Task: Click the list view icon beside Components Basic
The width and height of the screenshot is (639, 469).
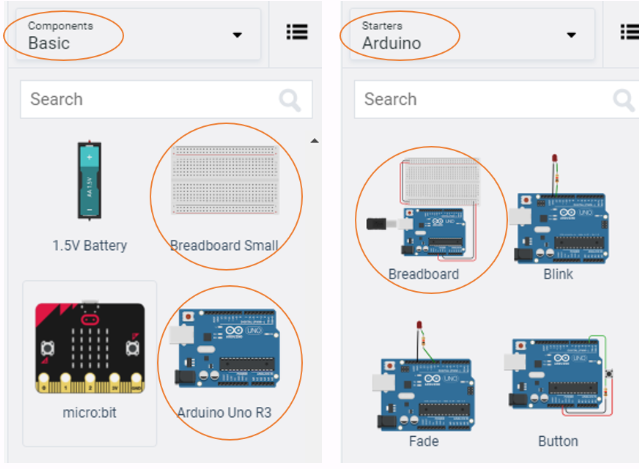Action: click(x=297, y=32)
